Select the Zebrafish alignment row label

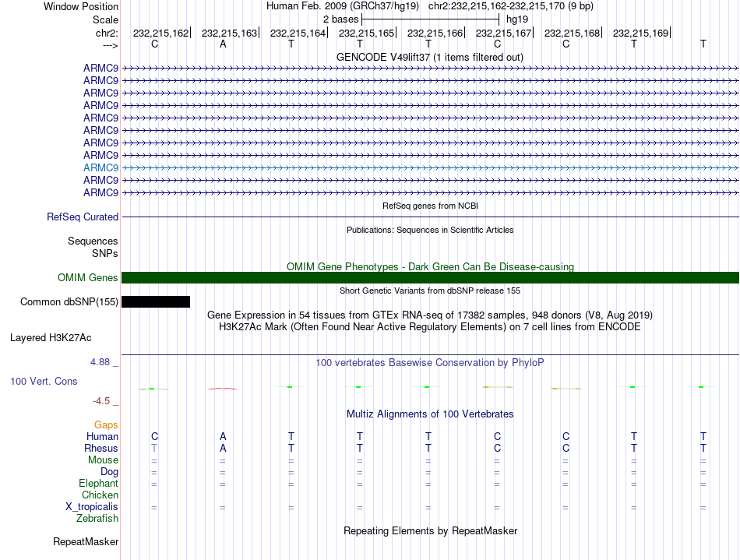point(97,518)
